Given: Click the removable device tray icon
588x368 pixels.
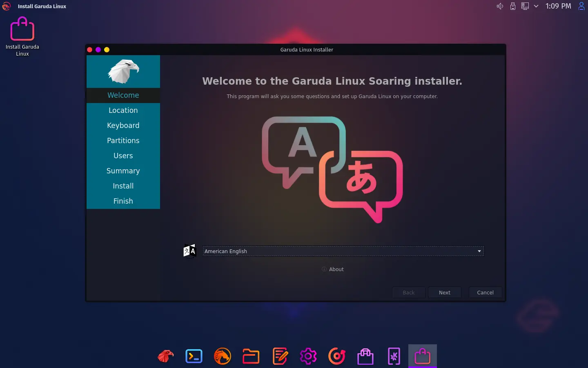Looking at the screenshot, I should coord(513,6).
